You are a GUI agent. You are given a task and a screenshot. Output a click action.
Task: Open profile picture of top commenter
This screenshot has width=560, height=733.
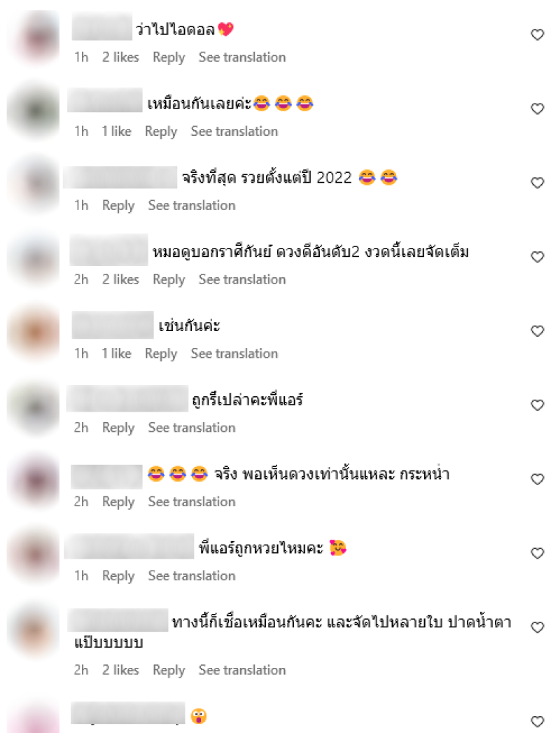[34, 37]
